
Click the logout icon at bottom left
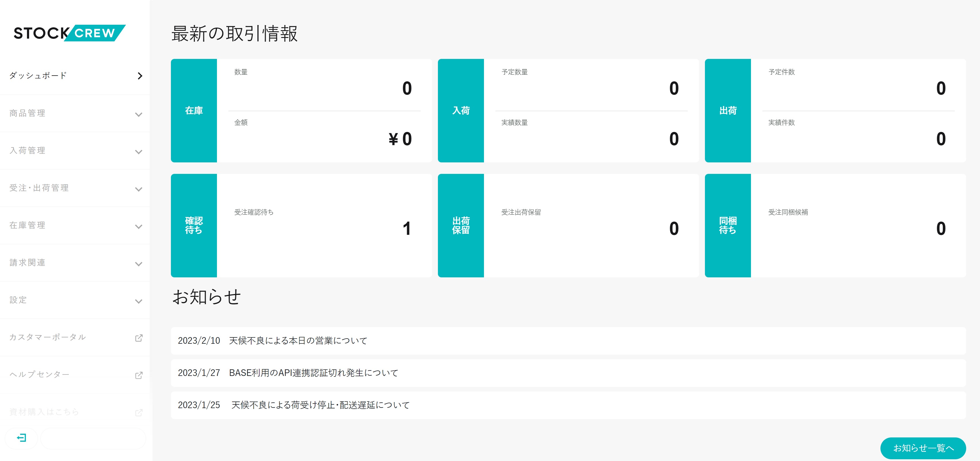pos(22,438)
